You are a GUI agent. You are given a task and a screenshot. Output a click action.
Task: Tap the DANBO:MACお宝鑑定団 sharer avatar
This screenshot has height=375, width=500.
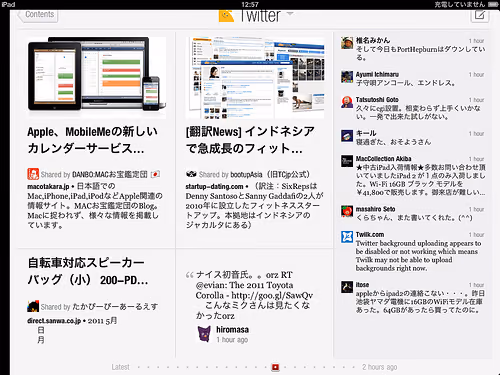[x=33, y=174]
